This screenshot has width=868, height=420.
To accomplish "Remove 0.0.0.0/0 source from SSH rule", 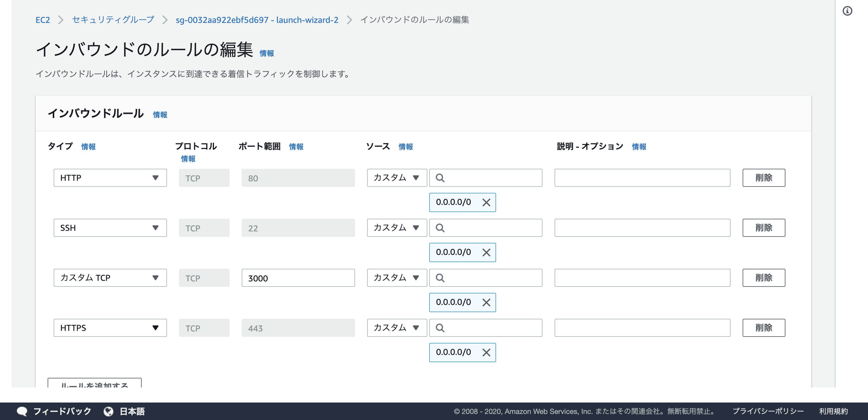I will [486, 252].
